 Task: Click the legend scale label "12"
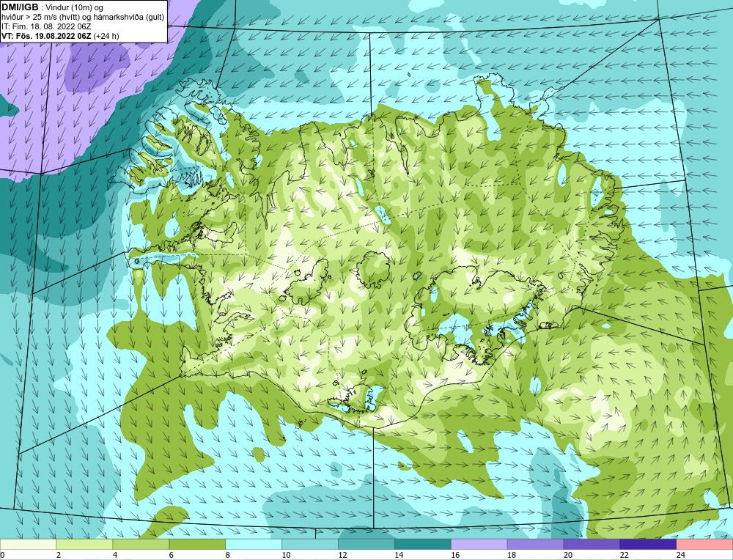342,555
